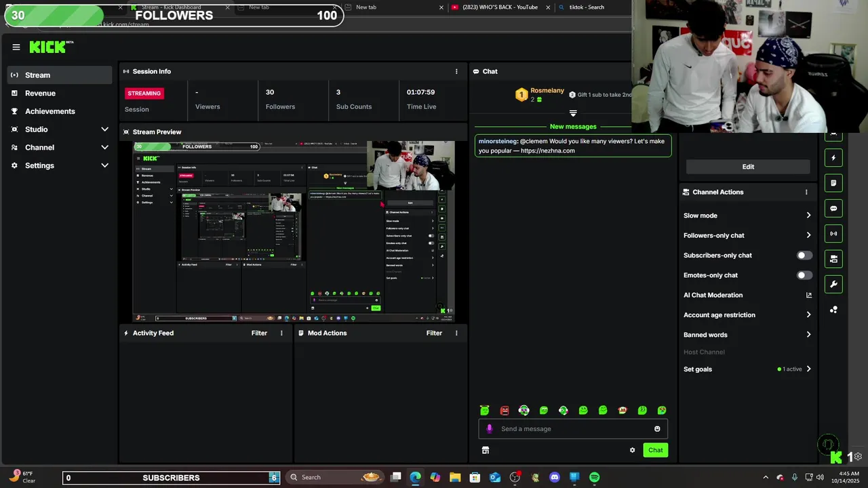Open Activity Feed Filter
This screenshot has height=488, width=868.
coord(259,333)
